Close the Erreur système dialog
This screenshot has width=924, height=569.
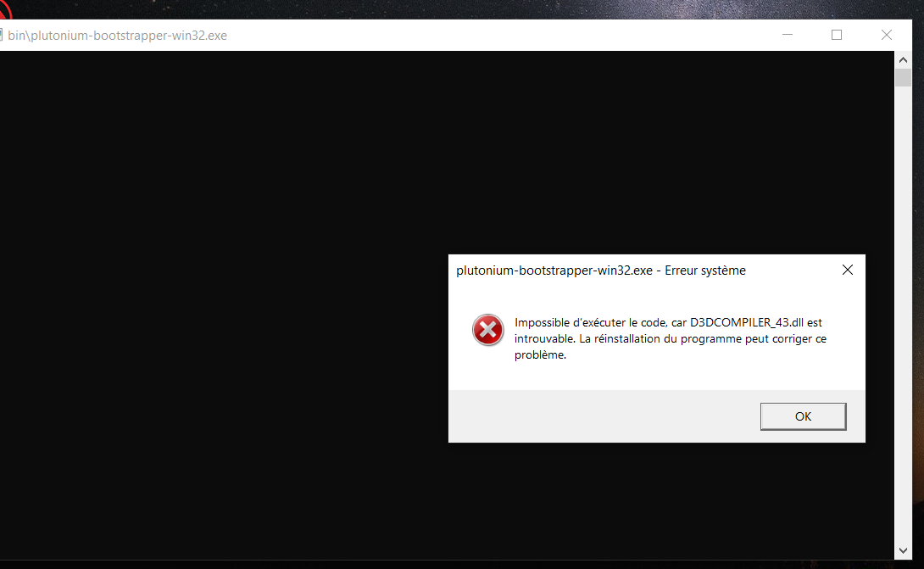[x=848, y=270]
